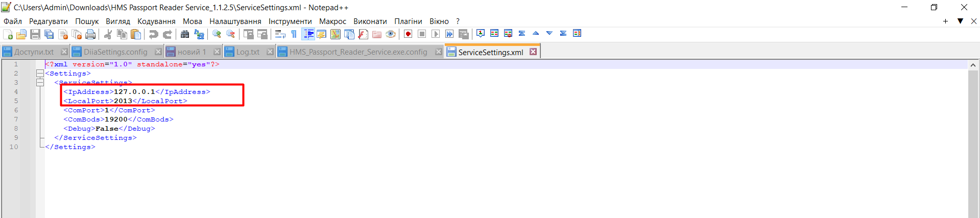Open the tab list dropdown arrow
Screen dimensions: 980x218
(x=960, y=21)
